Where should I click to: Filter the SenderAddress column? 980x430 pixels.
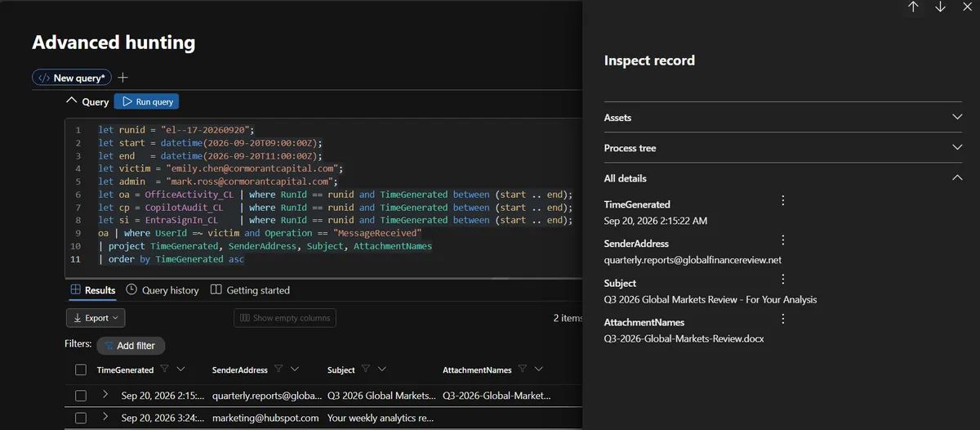278,369
